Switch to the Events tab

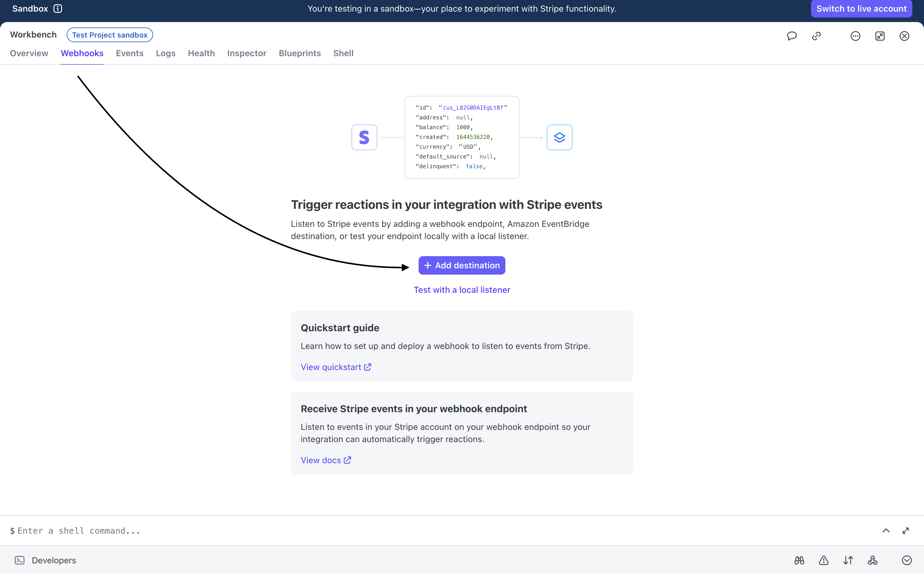point(130,53)
